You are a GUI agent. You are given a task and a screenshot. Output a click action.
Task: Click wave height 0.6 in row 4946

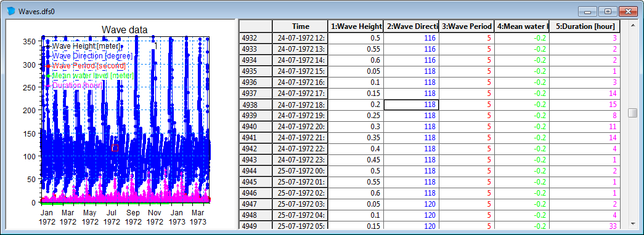[x=356, y=193]
